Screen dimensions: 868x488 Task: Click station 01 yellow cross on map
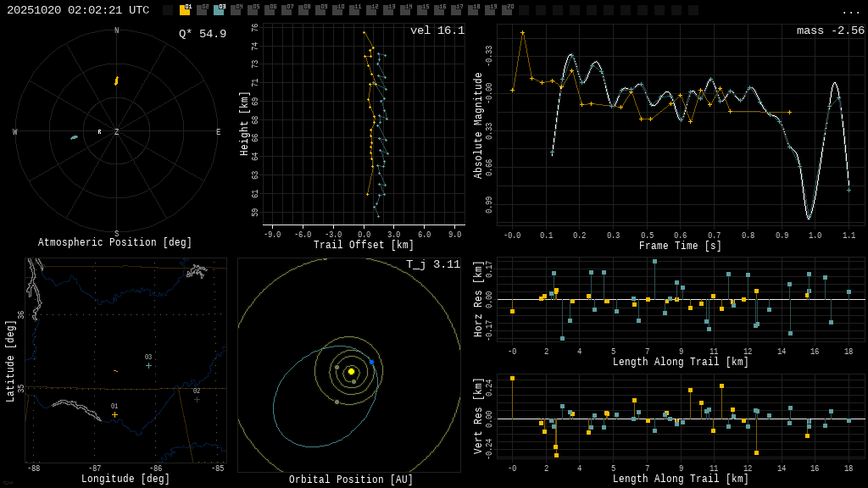pyautogui.click(x=114, y=414)
